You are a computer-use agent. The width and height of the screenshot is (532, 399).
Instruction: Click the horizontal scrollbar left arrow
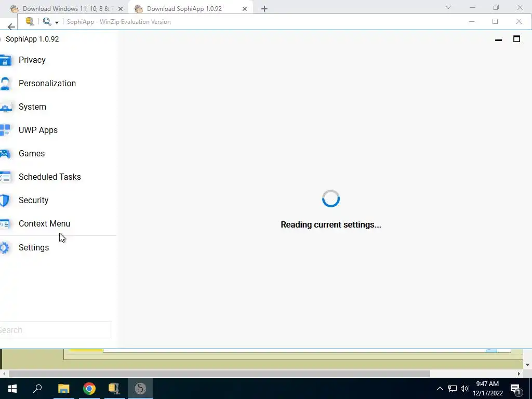pos(4,374)
